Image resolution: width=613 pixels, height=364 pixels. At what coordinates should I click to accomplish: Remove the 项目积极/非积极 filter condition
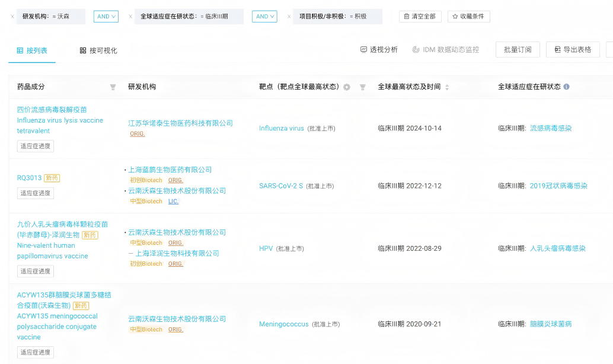[x=289, y=17]
